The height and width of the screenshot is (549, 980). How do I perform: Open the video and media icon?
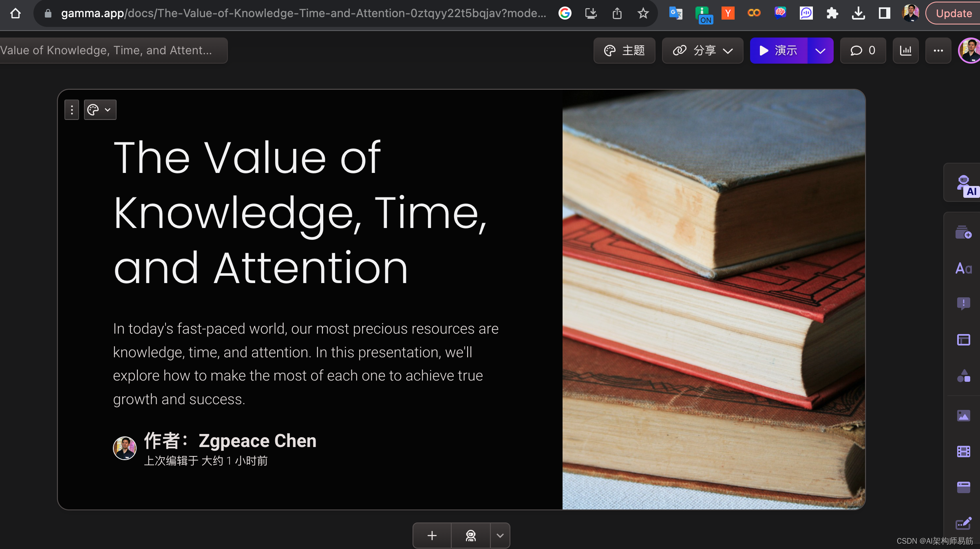pyautogui.click(x=963, y=452)
